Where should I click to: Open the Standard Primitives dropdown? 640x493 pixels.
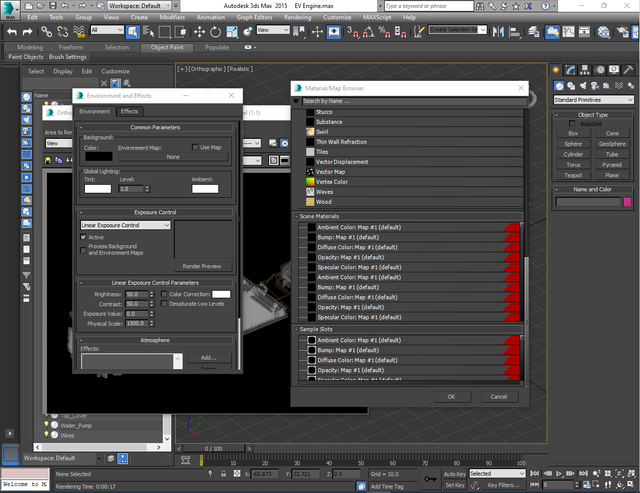click(593, 100)
